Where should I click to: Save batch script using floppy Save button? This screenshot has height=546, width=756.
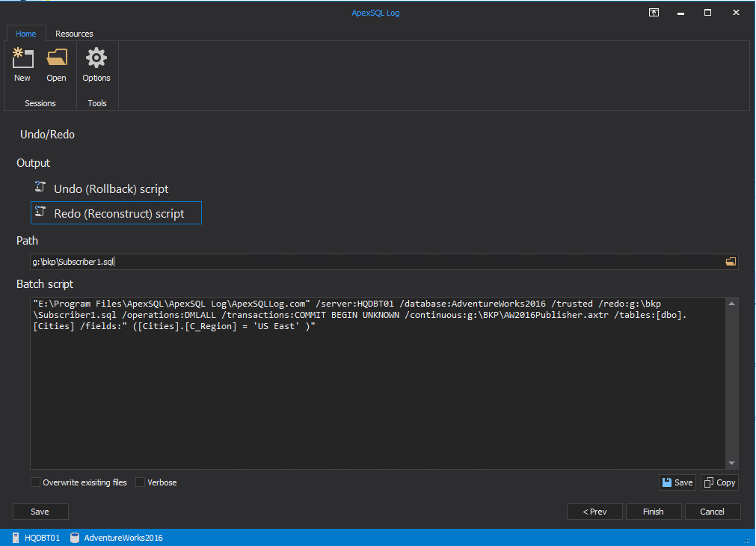(x=677, y=482)
